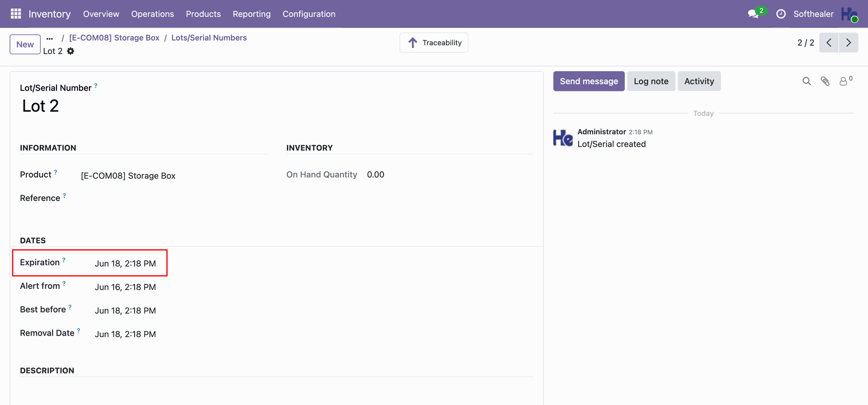
Task: Show help tooltip for Lot/Serial Number
Action: click(x=96, y=86)
